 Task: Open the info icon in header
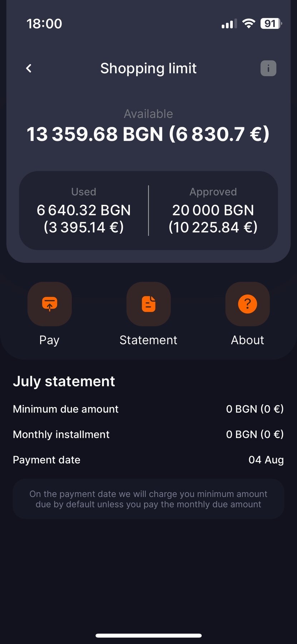tap(268, 68)
